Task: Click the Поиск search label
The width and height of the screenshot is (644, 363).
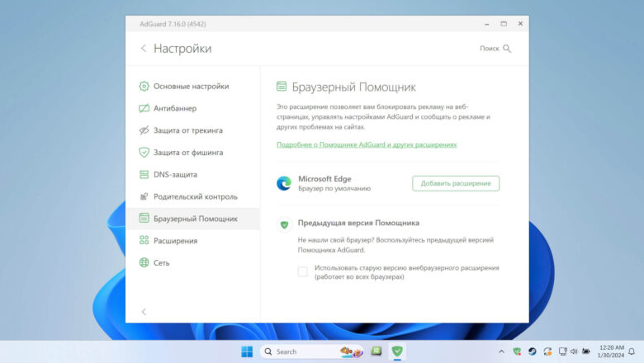Action: [489, 49]
